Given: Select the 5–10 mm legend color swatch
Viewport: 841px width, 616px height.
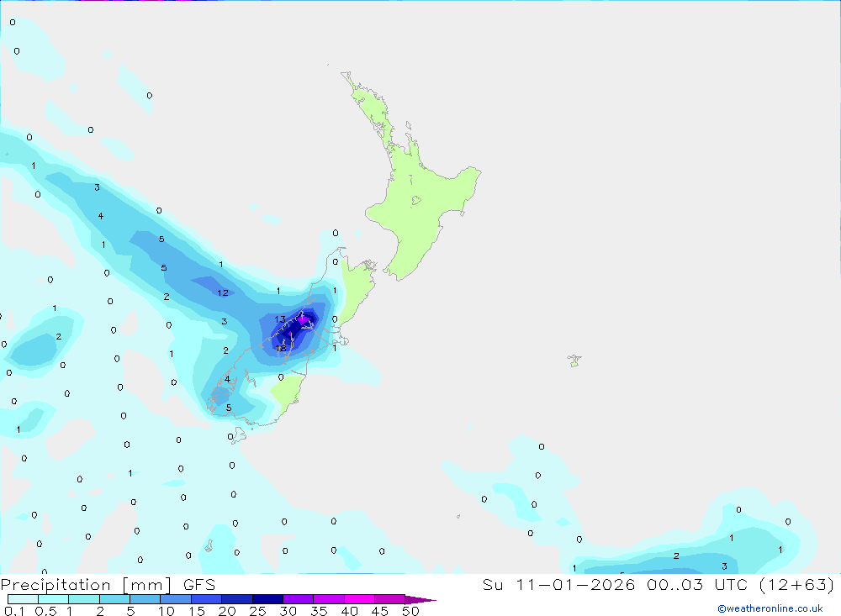Looking at the screenshot, I should pyautogui.click(x=145, y=599).
